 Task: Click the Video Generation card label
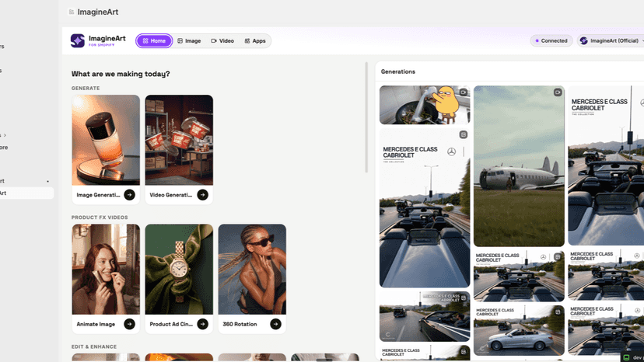coord(171,195)
